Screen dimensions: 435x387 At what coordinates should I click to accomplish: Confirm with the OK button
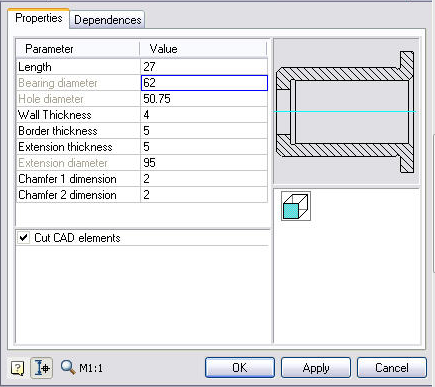[240, 368]
